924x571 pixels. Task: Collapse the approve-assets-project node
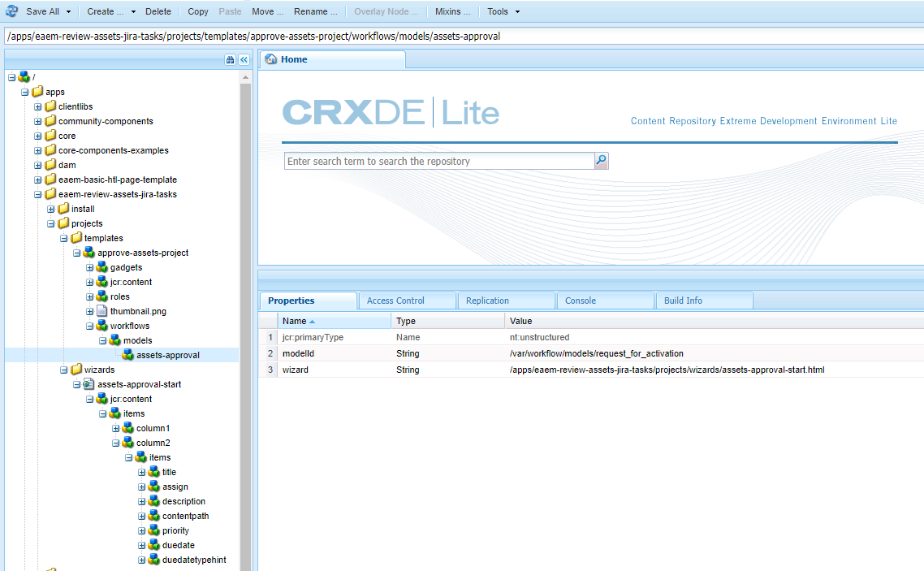tap(76, 253)
